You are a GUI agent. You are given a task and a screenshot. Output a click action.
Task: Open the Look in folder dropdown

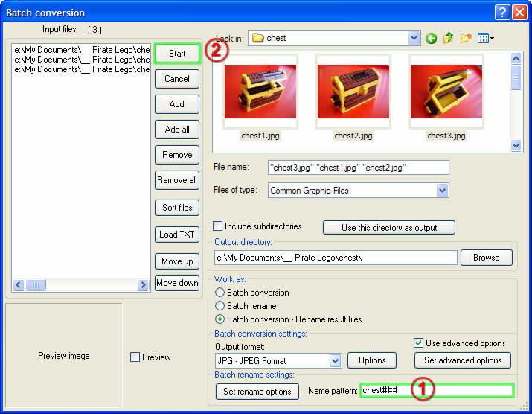point(414,38)
